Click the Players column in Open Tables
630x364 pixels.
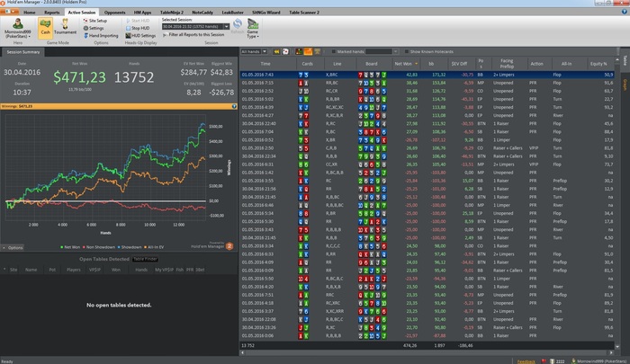pos(74,270)
